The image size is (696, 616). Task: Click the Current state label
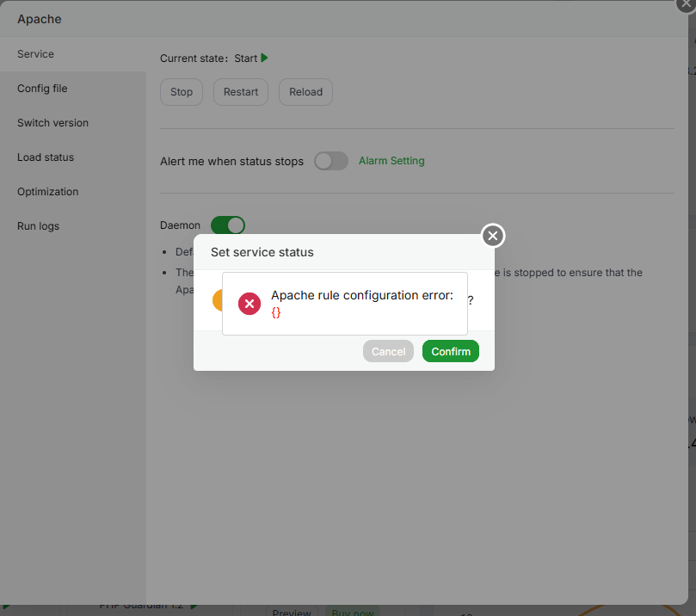(x=194, y=59)
